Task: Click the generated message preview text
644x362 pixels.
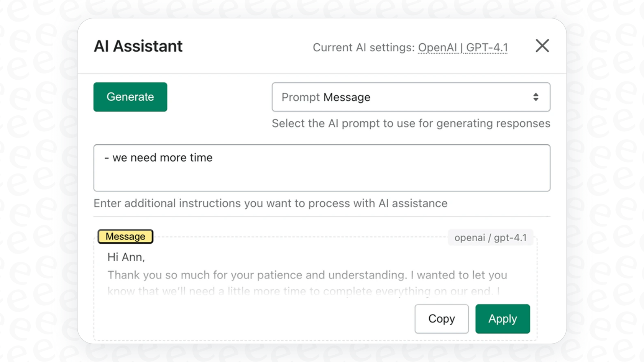Action: 307,275
